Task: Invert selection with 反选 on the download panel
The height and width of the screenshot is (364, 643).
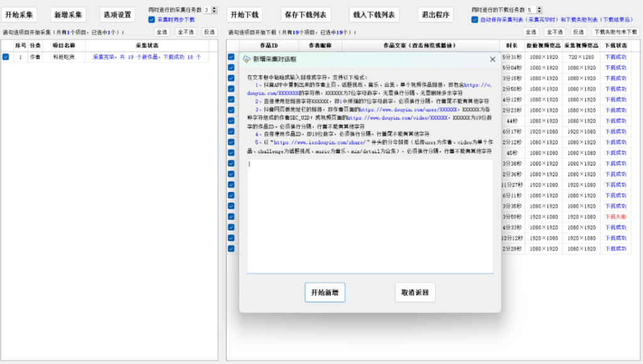Action: 578,31
